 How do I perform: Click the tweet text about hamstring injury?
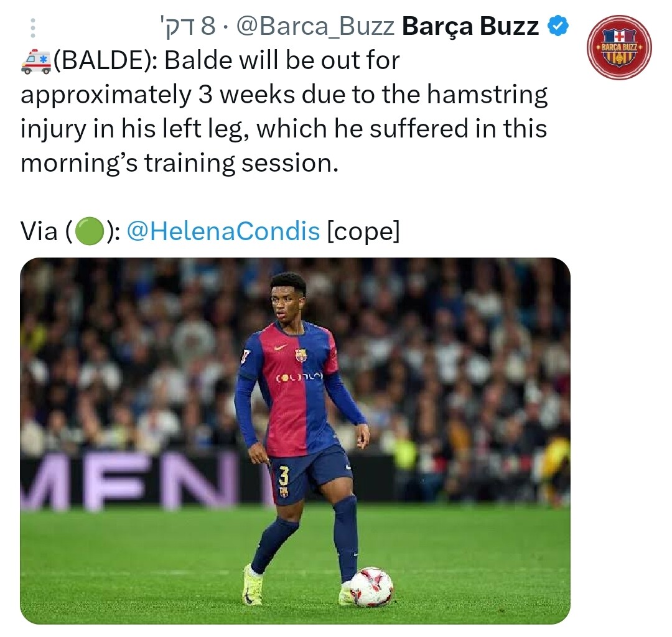click(x=284, y=111)
